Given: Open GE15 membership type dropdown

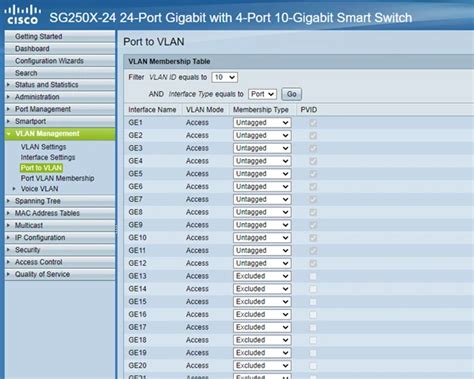Looking at the screenshot, I should click(262, 302).
